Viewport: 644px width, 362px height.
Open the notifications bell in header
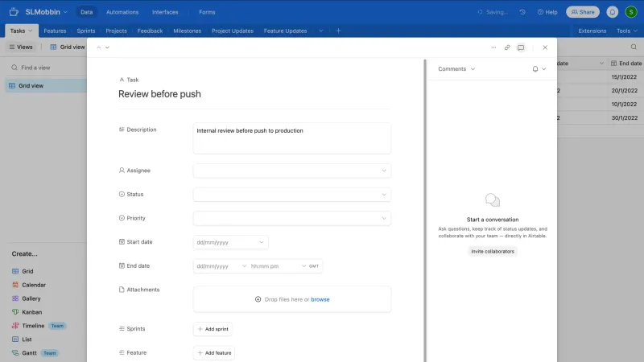(612, 12)
